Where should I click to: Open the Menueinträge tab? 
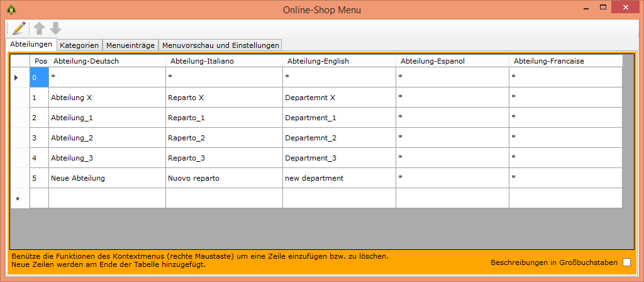pos(130,45)
